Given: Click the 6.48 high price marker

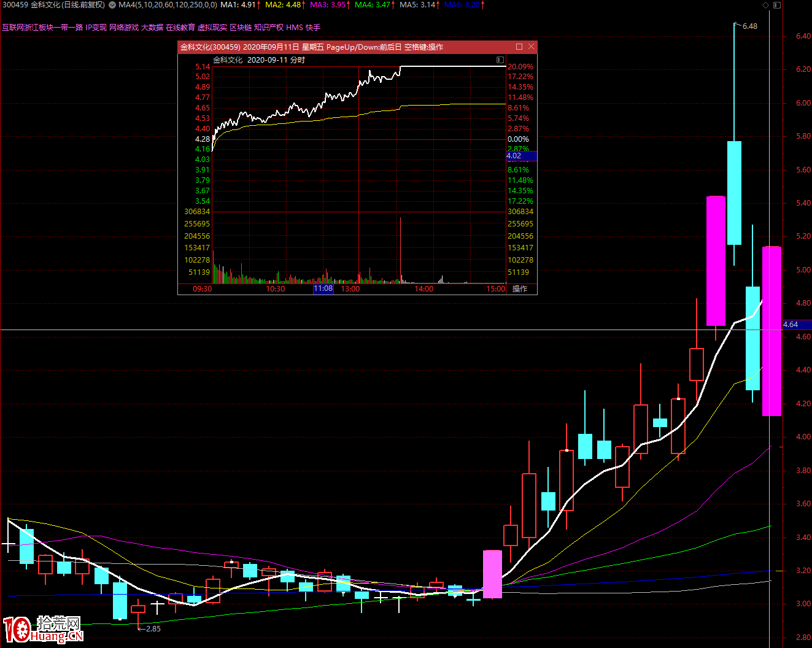Looking at the screenshot, I should (749, 26).
